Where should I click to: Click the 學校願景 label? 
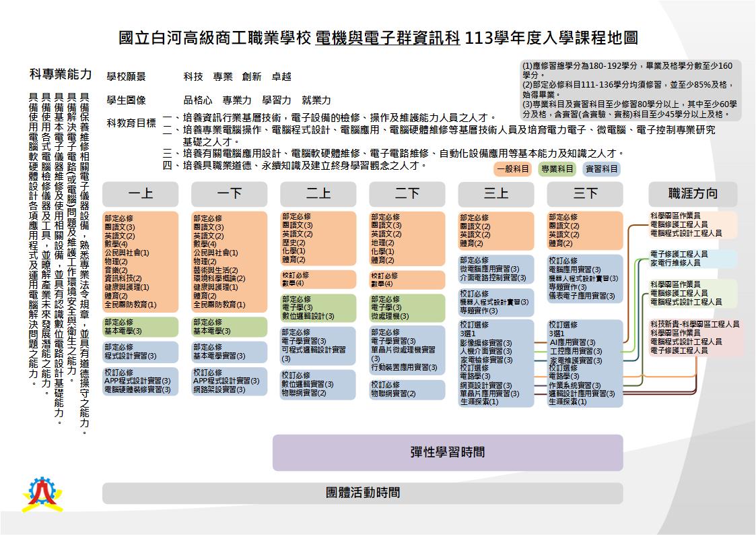126,77
